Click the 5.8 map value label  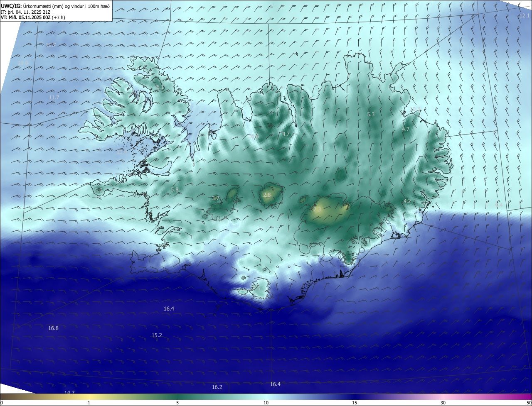[x=175, y=190]
